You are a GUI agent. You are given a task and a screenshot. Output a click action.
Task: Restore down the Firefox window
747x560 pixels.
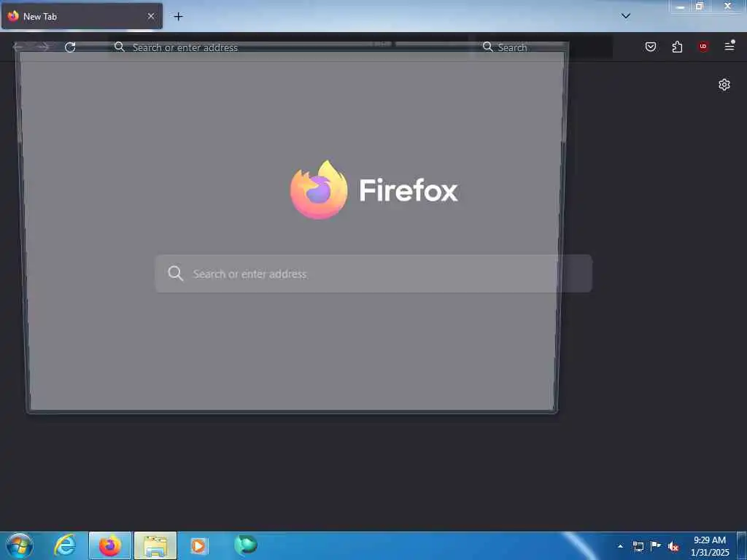(700, 6)
